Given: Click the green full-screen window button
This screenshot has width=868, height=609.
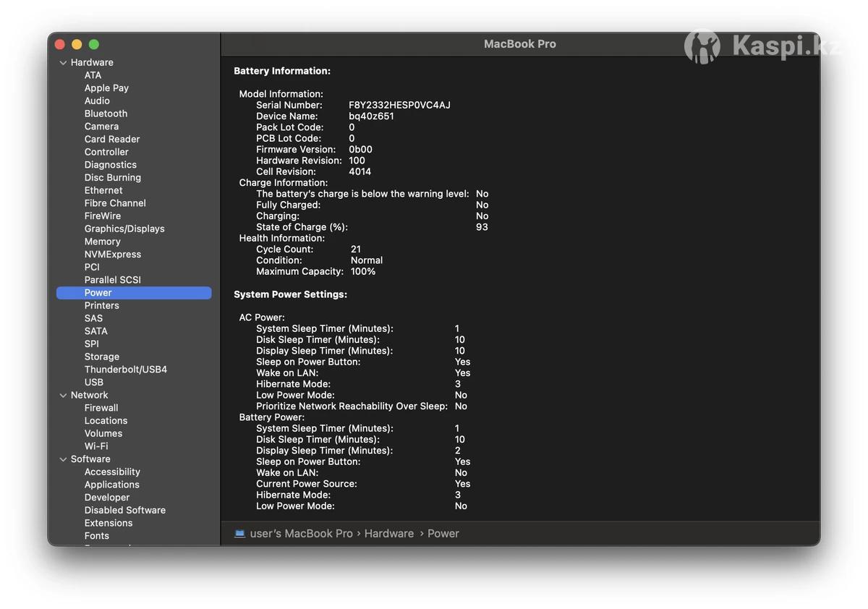Looking at the screenshot, I should pyautogui.click(x=93, y=45).
